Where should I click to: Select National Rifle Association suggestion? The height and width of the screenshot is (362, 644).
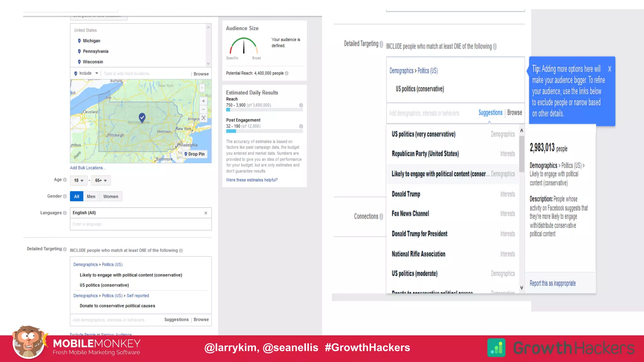(453, 254)
